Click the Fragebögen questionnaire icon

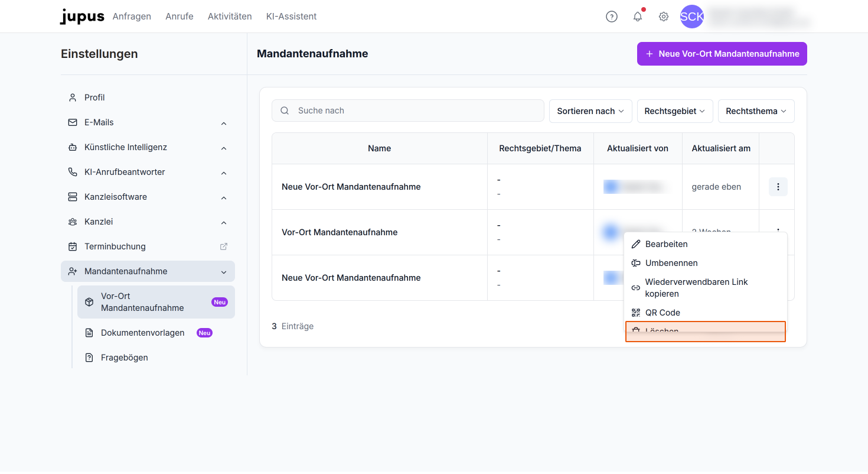pos(89,358)
